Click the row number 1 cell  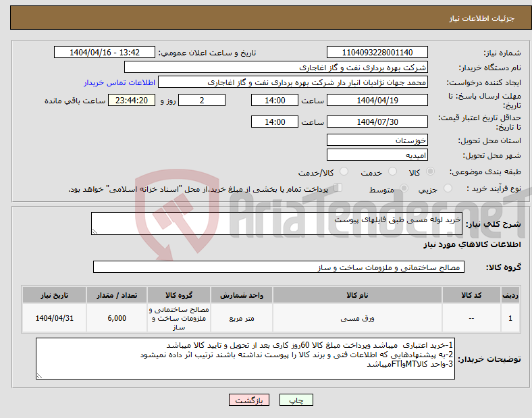[x=510, y=318]
